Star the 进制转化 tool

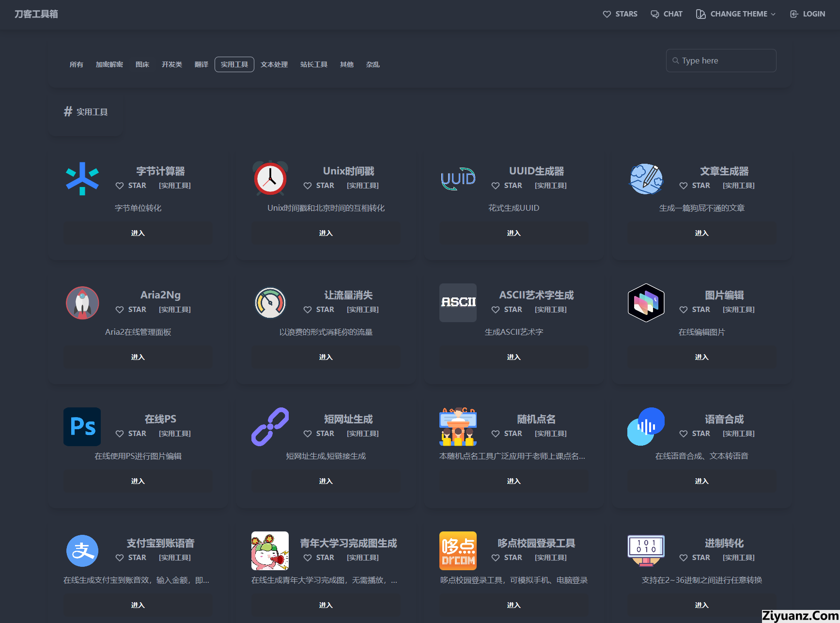click(x=695, y=558)
